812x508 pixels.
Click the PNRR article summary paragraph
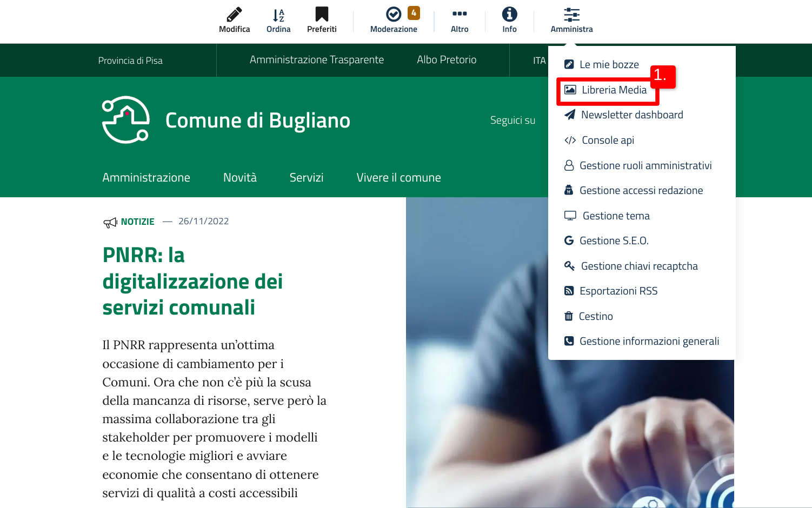tap(215, 419)
